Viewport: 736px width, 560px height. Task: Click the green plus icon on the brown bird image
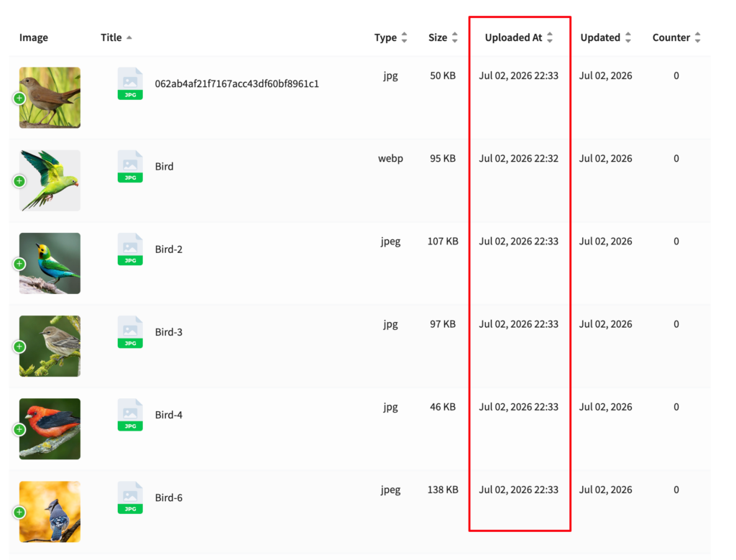point(19,98)
